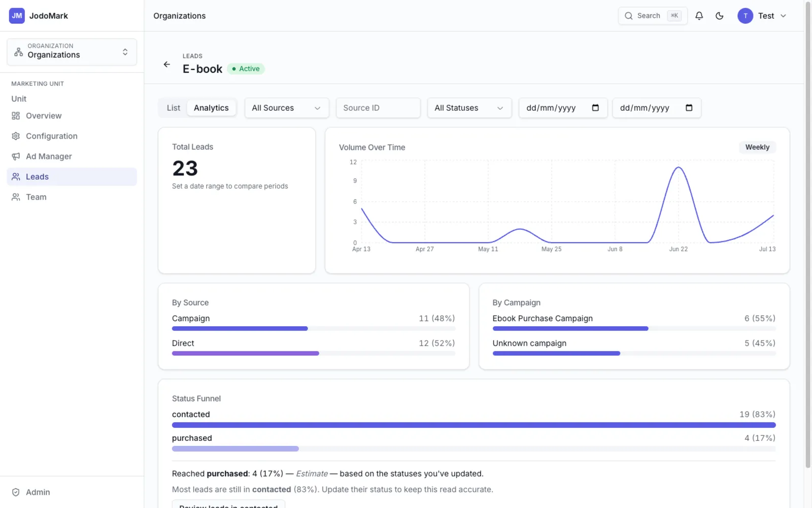This screenshot has width=812, height=508.
Task: Click the JM JodoMark logo icon
Action: [x=17, y=16]
